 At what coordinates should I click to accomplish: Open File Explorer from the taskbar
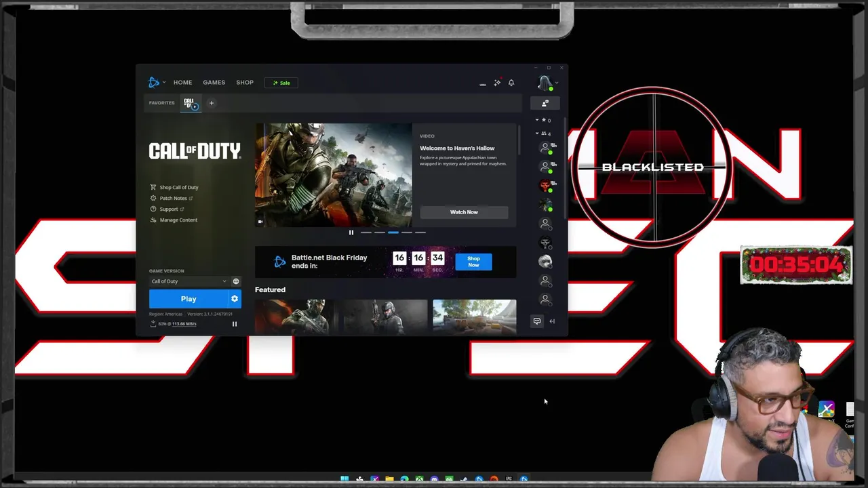point(389,480)
